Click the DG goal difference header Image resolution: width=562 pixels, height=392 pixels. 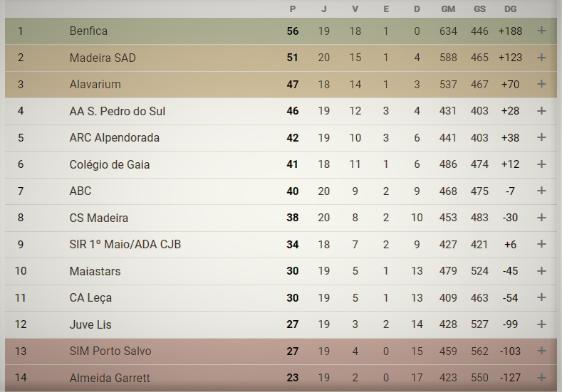point(510,9)
